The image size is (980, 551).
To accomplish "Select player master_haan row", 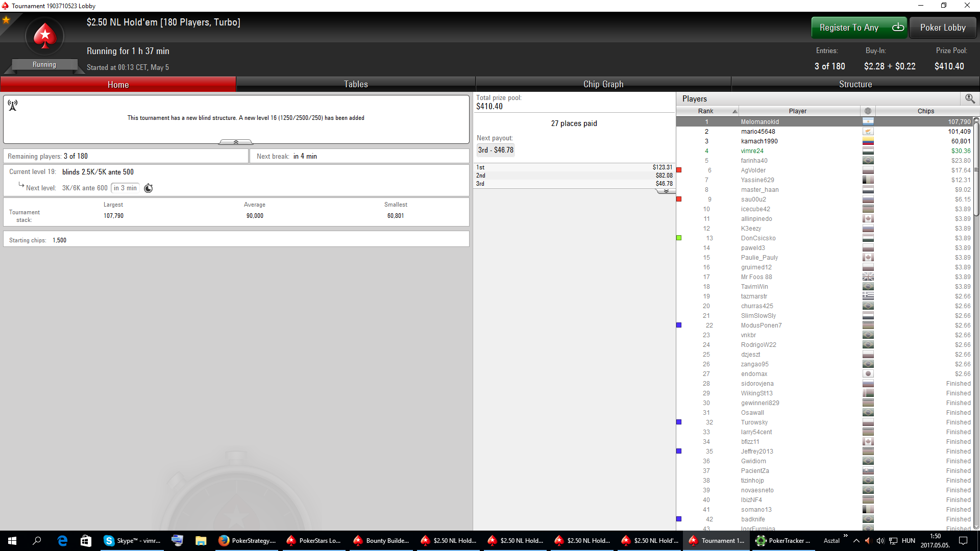I will [824, 189].
